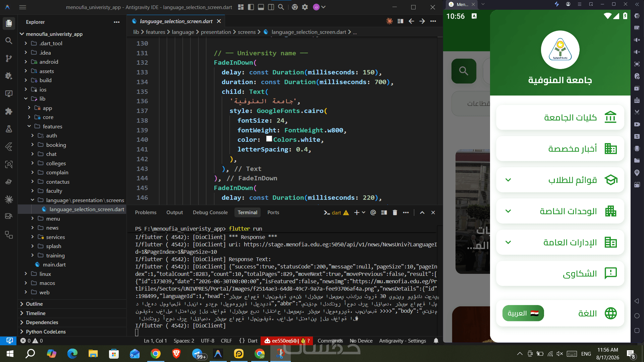
Task: Open الإدارات العامة in app drawer
Action: tap(560, 242)
